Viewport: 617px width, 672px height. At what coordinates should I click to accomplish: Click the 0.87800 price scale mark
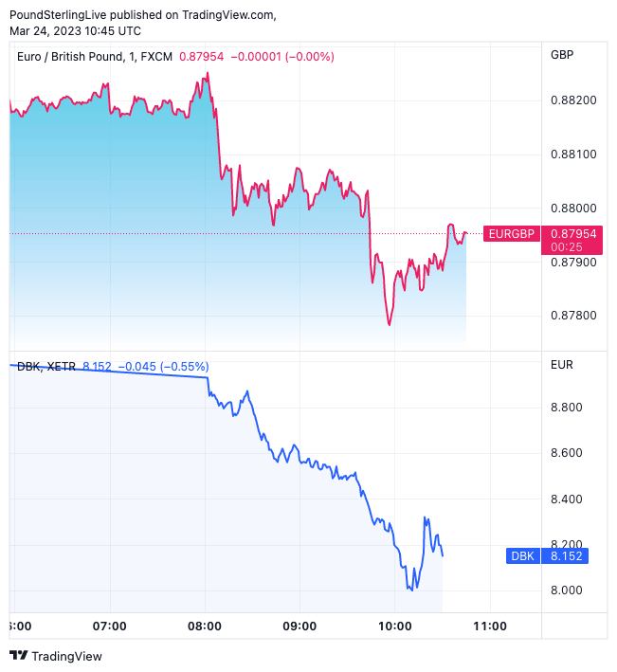(572, 316)
